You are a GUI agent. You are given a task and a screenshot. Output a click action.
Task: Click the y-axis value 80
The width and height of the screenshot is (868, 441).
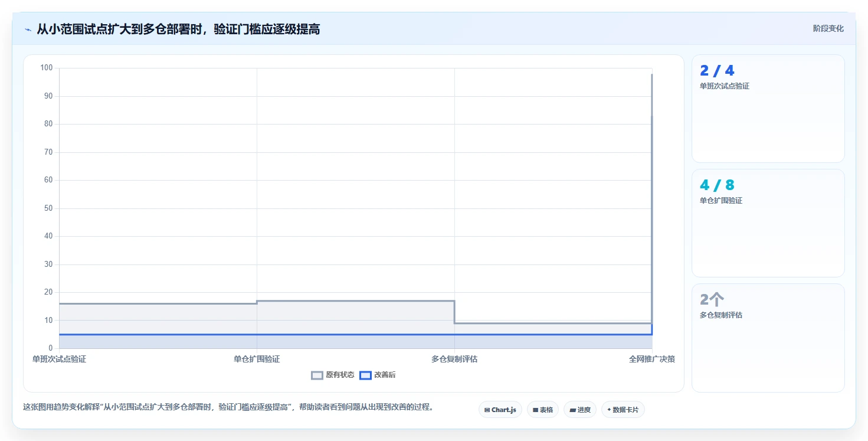coord(48,124)
